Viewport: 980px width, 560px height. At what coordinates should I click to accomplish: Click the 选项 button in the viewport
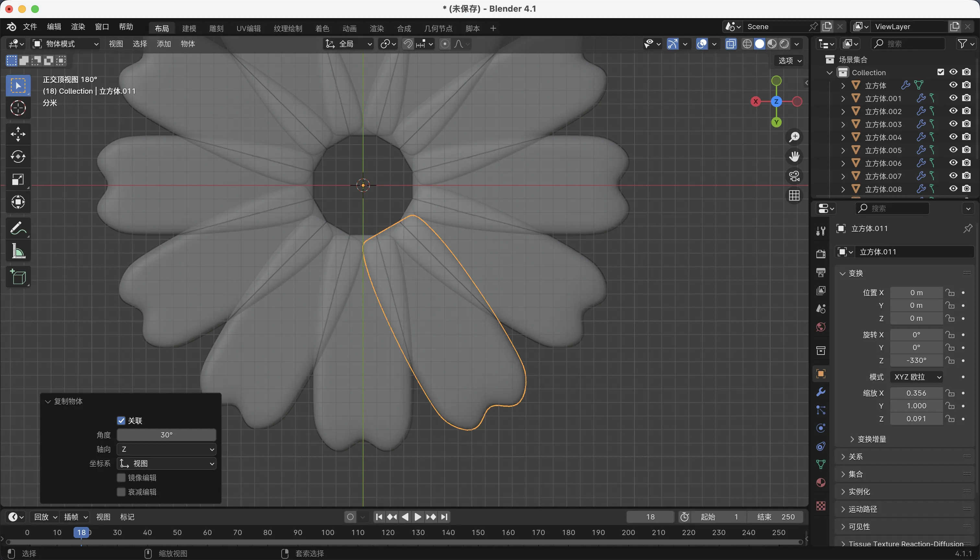coord(789,60)
